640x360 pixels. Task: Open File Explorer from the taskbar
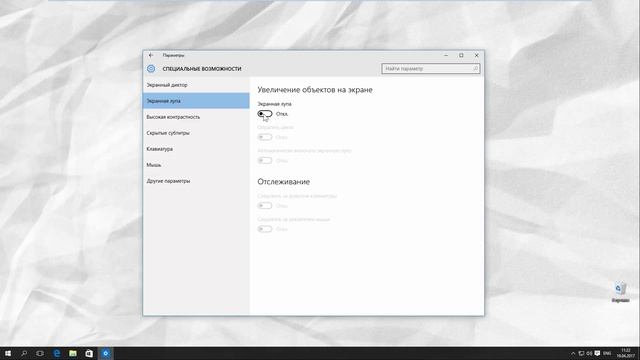pyautogui.click(x=73, y=353)
